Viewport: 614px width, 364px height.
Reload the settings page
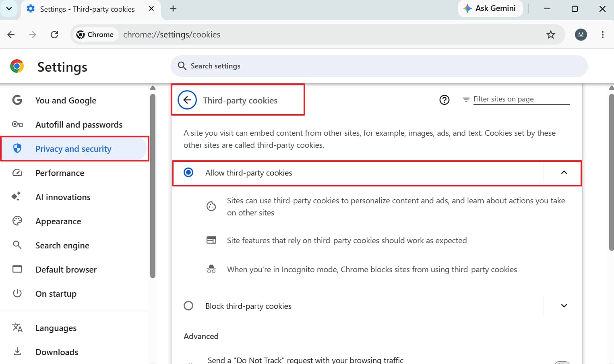(54, 35)
